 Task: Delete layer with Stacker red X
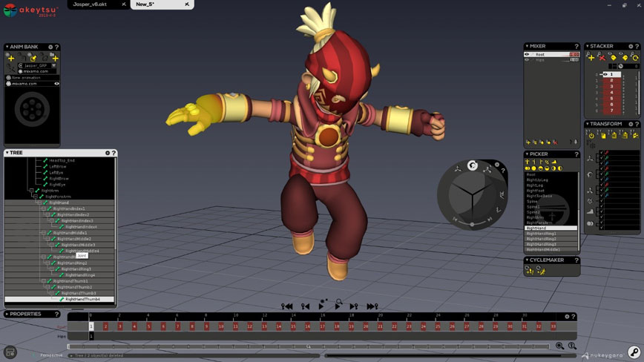602,58
